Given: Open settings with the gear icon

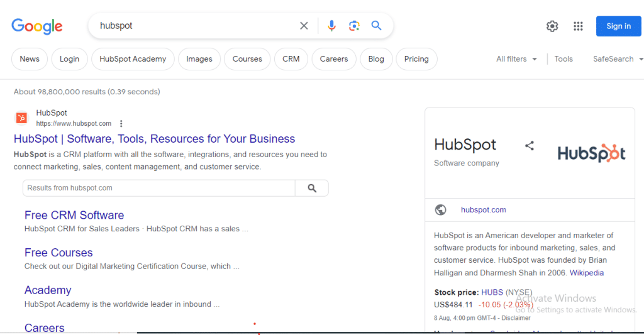Looking at the screenshot, I should click(x=552, y=26).
